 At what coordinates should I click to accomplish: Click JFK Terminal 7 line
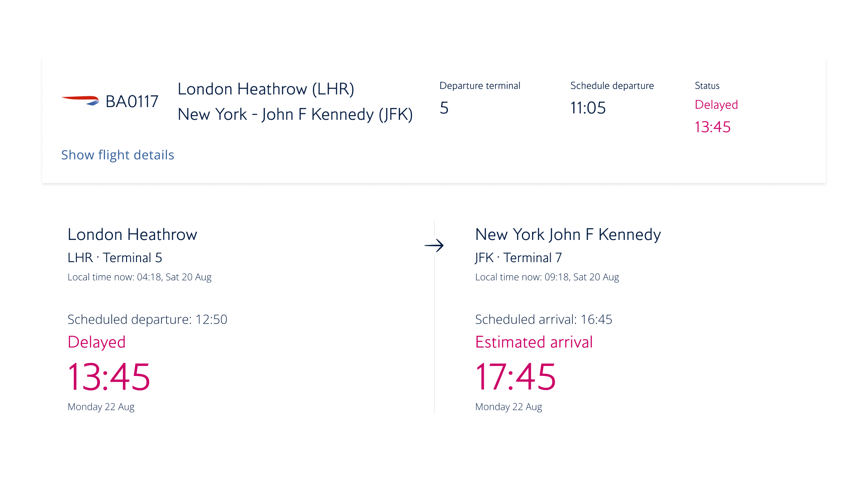[519, 258]
